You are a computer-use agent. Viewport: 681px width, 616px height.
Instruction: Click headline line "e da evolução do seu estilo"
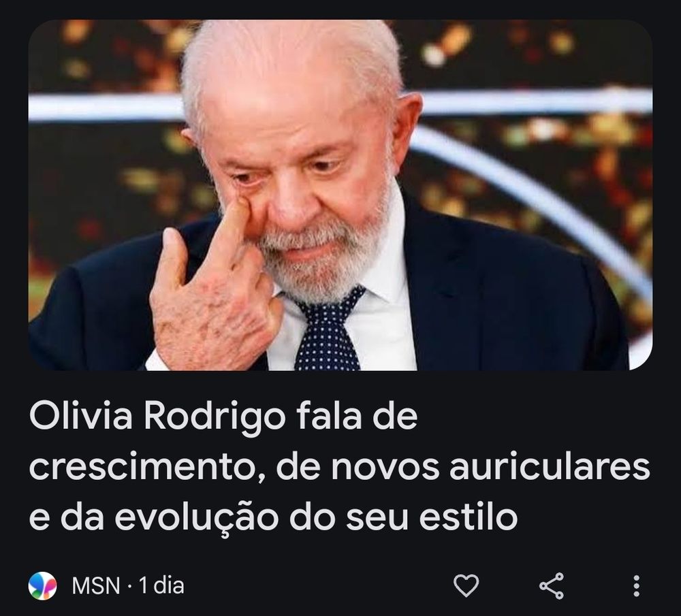point(273,517)
